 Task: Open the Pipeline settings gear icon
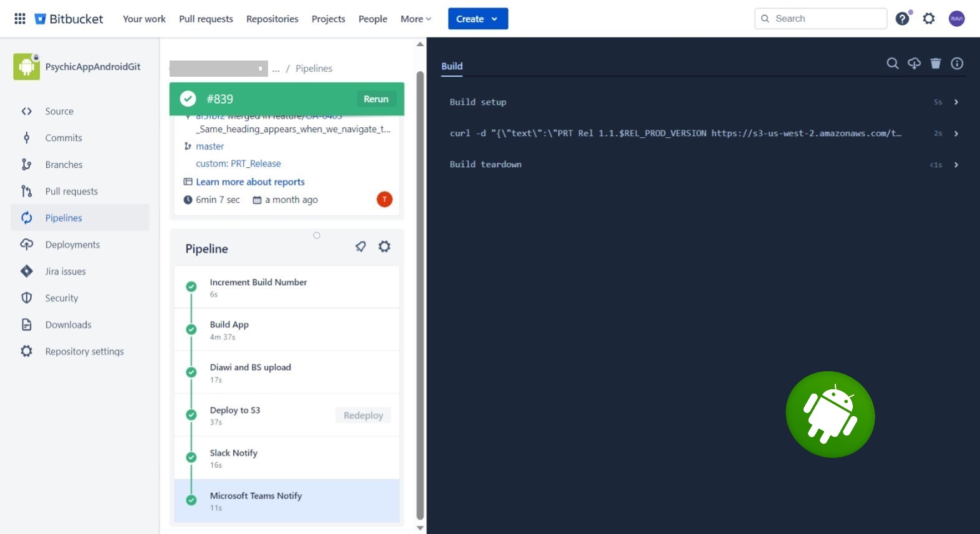point(385,246)
